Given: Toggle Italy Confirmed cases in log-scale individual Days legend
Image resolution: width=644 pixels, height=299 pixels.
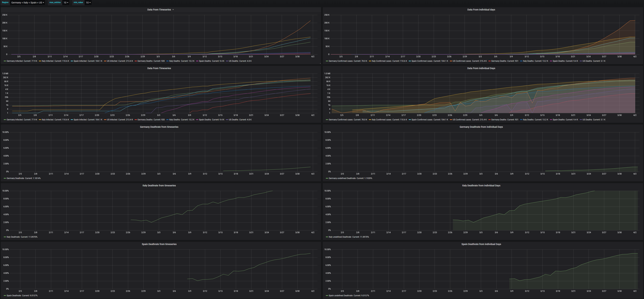Looking at the screenshot, I should (381, 120).
